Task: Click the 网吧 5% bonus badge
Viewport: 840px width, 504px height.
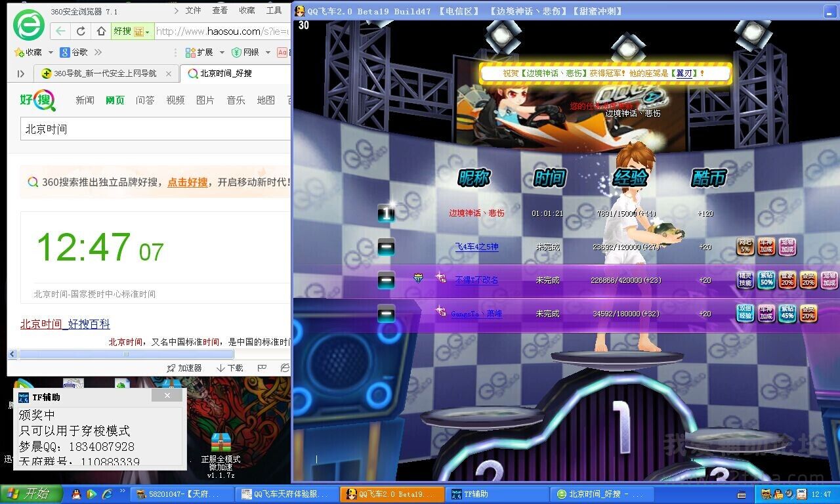Action: [745, 246]
